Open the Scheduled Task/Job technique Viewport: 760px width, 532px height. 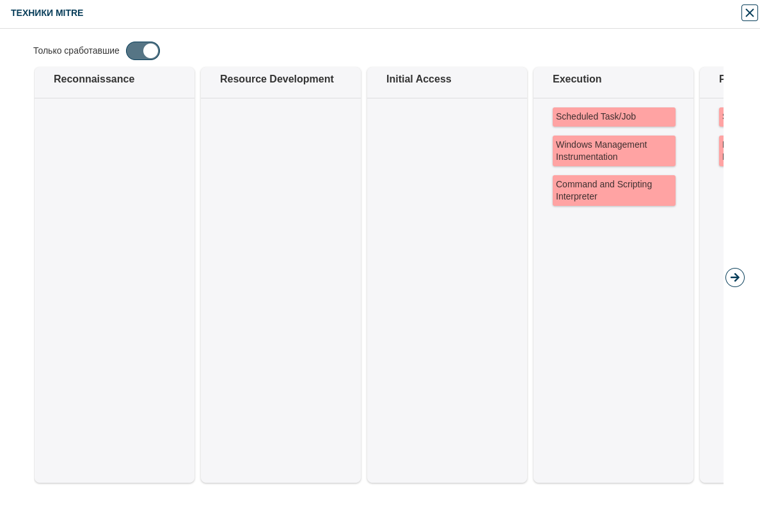[614, 117]
